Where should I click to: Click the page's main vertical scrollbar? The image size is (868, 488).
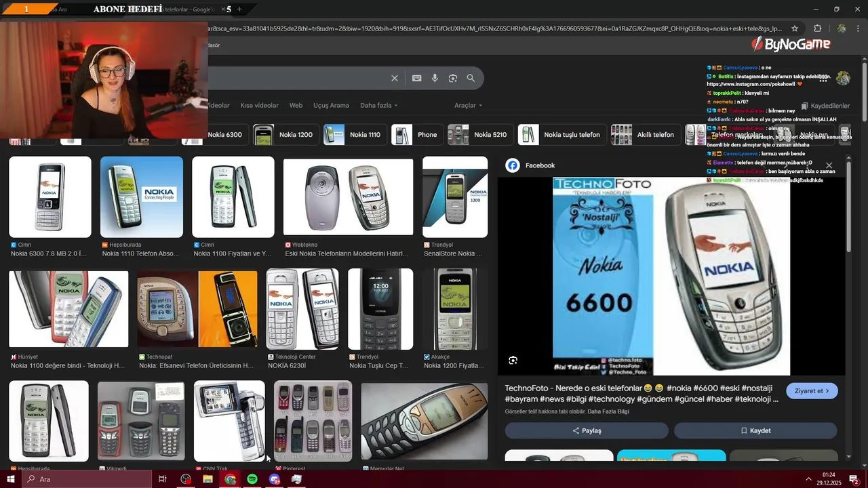[x=865, y=91]
